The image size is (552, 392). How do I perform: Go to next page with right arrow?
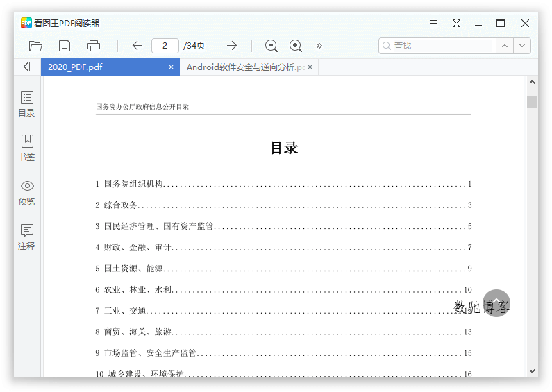[232, 45]
